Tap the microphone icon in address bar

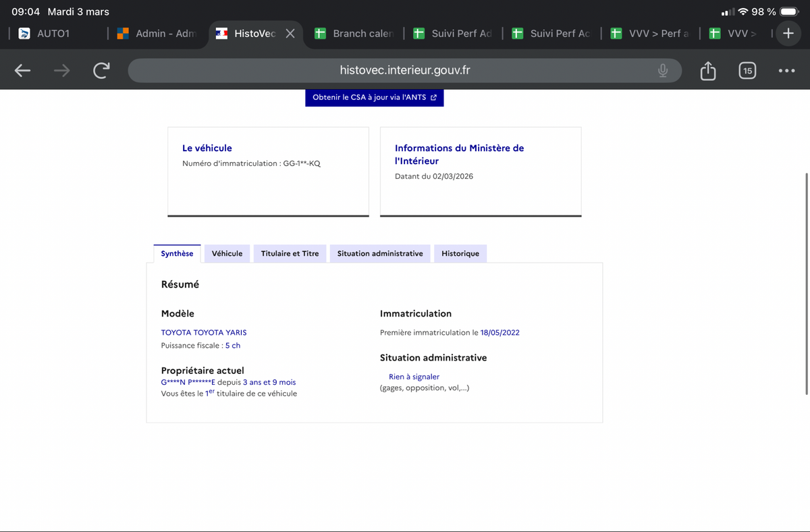(x=663, y=70)
